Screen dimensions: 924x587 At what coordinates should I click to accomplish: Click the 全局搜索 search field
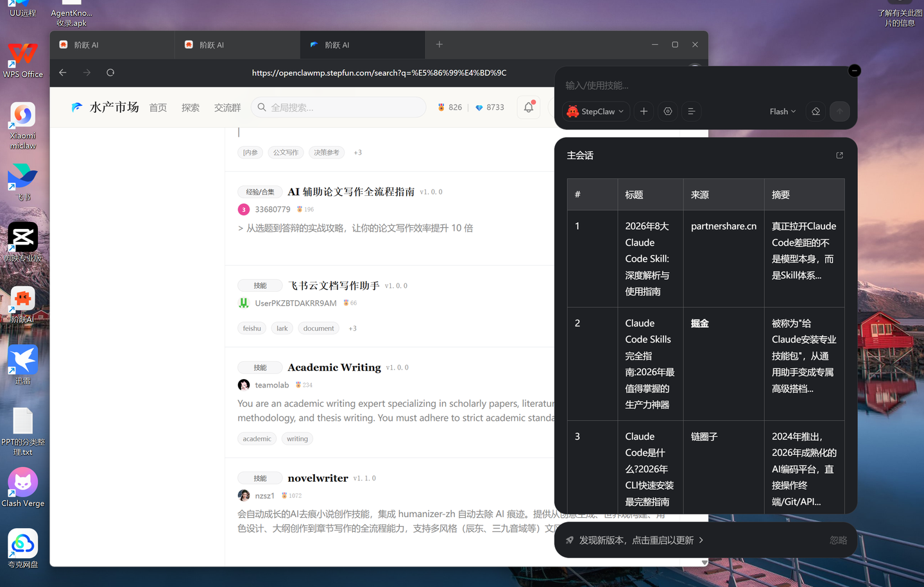(x=339, y=107)
